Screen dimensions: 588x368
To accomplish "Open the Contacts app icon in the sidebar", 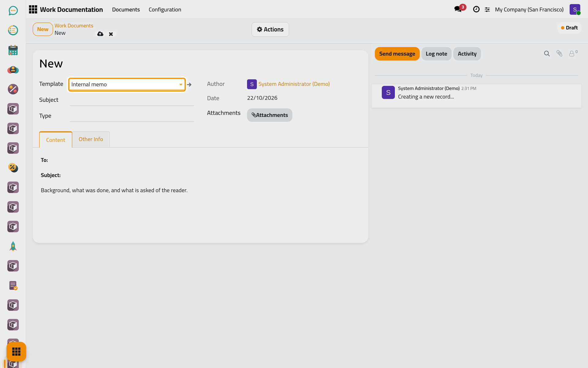I will tap(13, 70).
